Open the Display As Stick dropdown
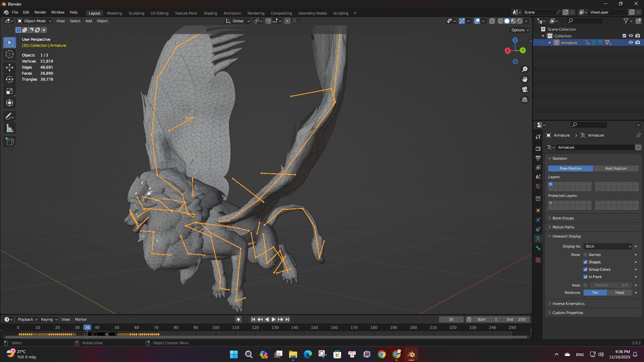The image size is (644, 362). click(608, 246)
